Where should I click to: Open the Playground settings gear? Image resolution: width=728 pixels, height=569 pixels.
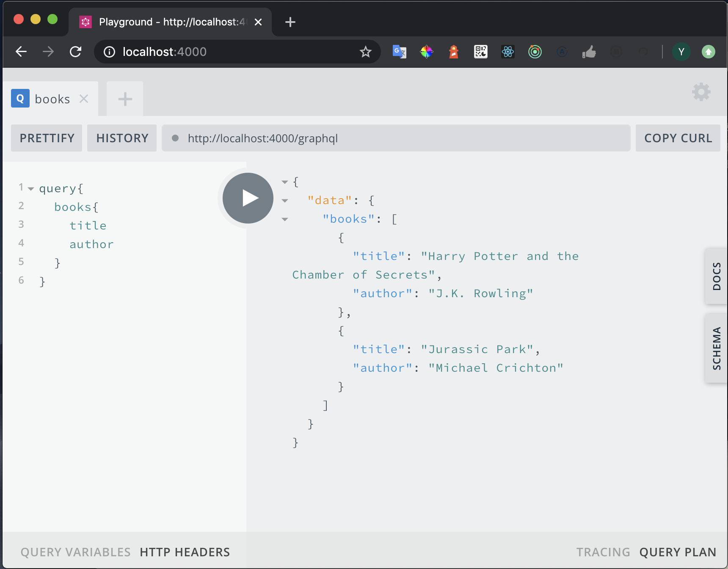[701, 92]
